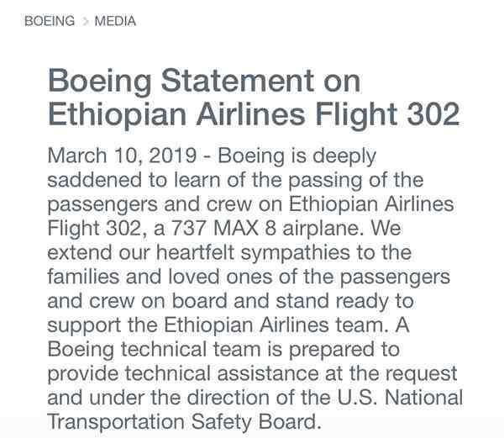
Task: Click the phrase "Boeing technical team"
Action: point(154,349)
